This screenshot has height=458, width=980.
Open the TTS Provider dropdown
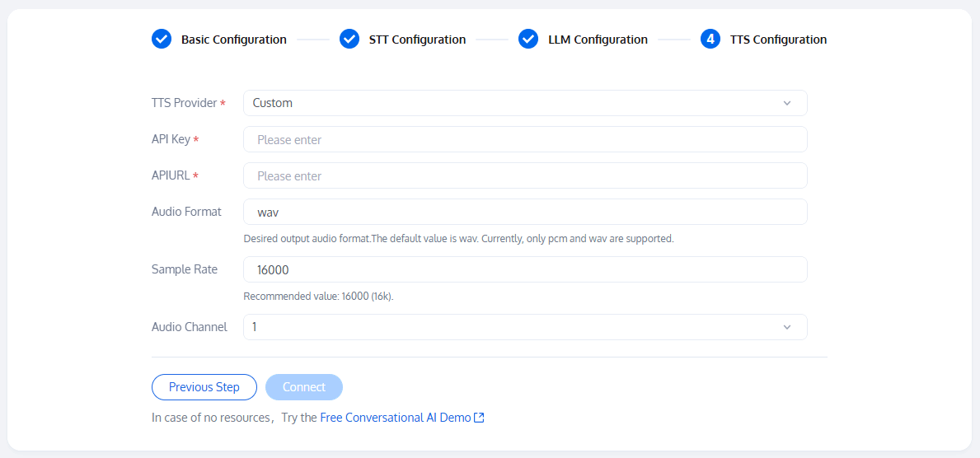(524, 103)
